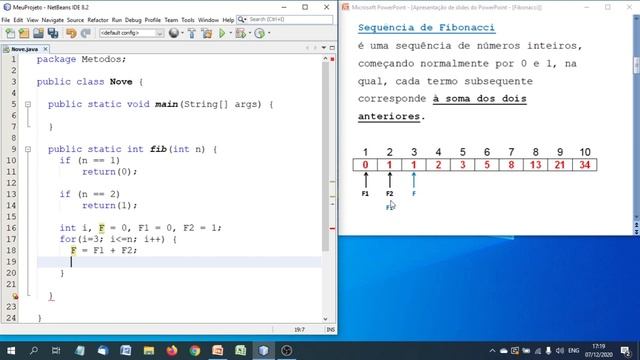Click the Clean and Build Project icon
The height and width of the screenshot is (360, 640).
[207, 33]
